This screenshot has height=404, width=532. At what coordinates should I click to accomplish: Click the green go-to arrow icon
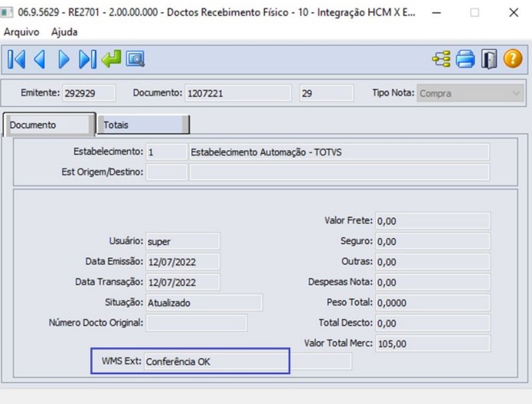(x=111, y=59)
